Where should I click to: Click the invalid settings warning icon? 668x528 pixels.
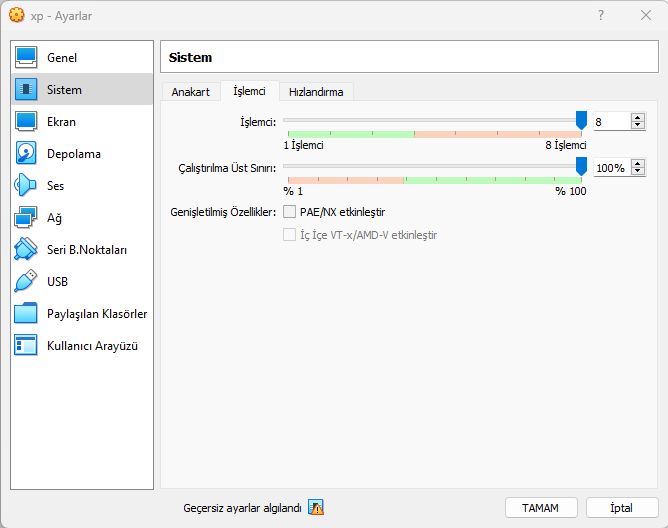[316, 508]
